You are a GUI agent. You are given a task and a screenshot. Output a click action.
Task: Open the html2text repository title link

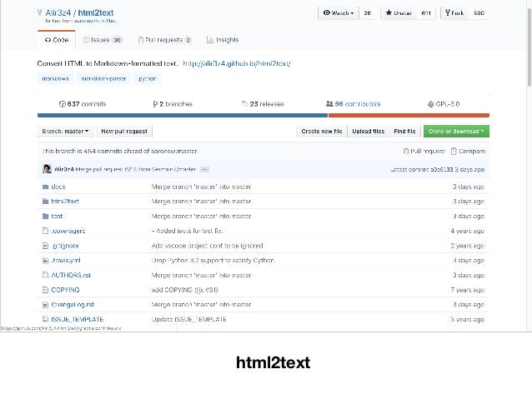(x=96, y=12)
